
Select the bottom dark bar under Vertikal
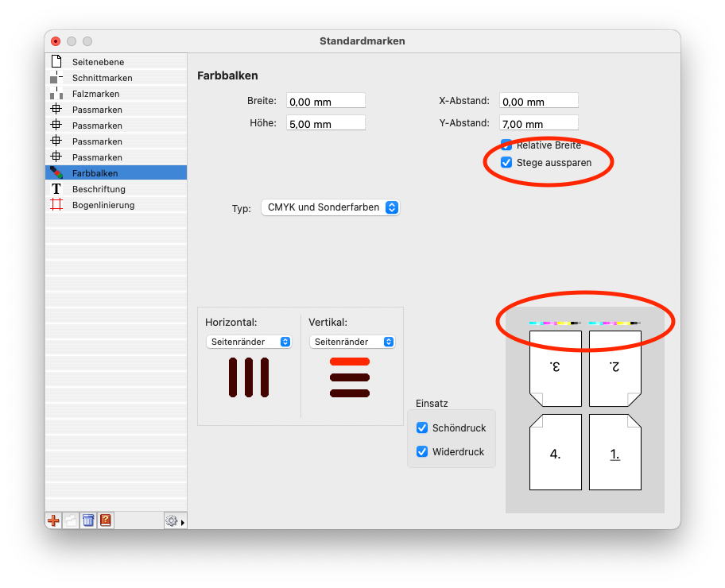350,393
